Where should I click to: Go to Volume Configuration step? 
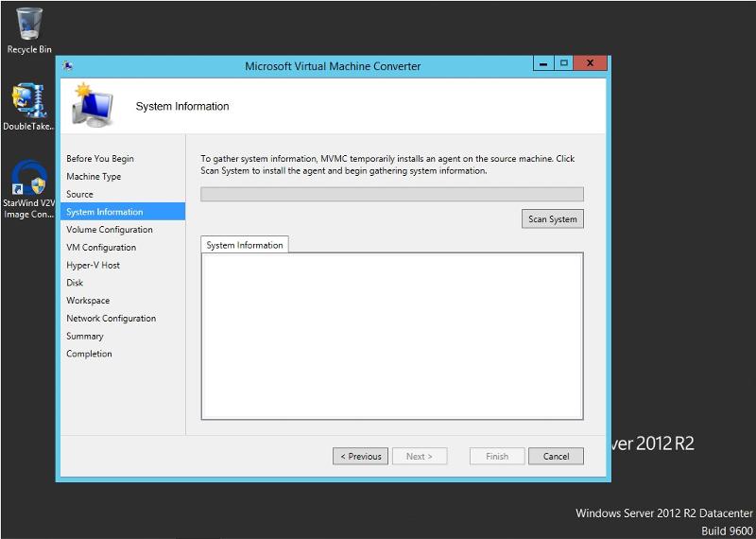click(x=110, y=230)
